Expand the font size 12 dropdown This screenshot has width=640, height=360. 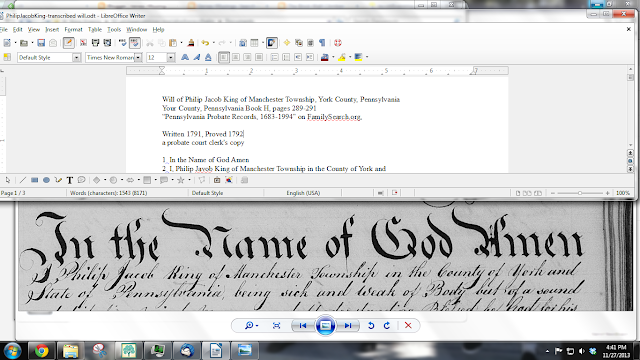coord(171,58)
